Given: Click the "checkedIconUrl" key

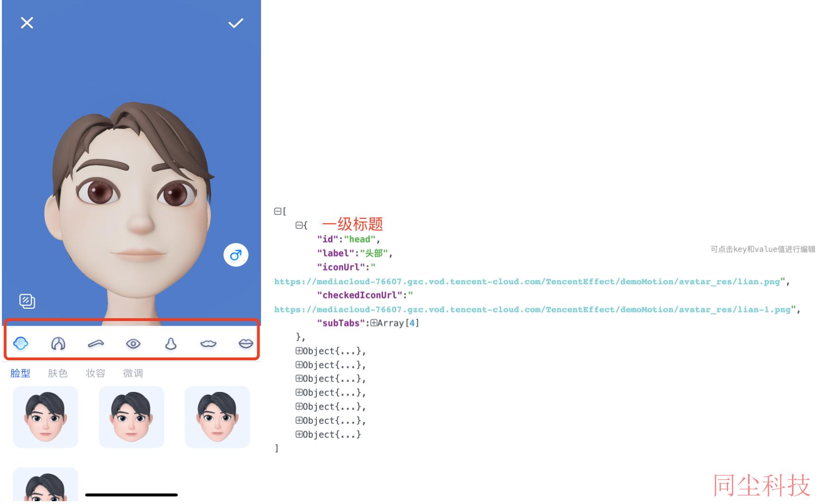Looking at the screenshot, I should coord(359,295).
